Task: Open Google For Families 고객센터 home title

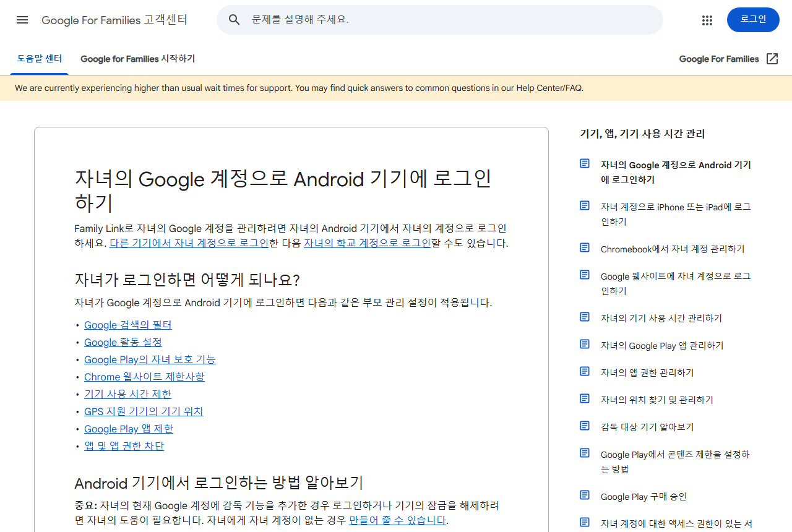Action: pos(114,20)
